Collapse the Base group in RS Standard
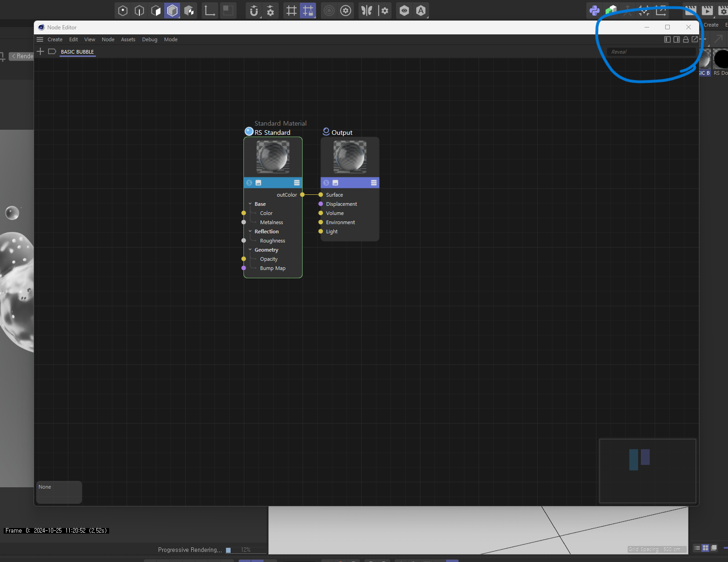 (x=250, y=204)
